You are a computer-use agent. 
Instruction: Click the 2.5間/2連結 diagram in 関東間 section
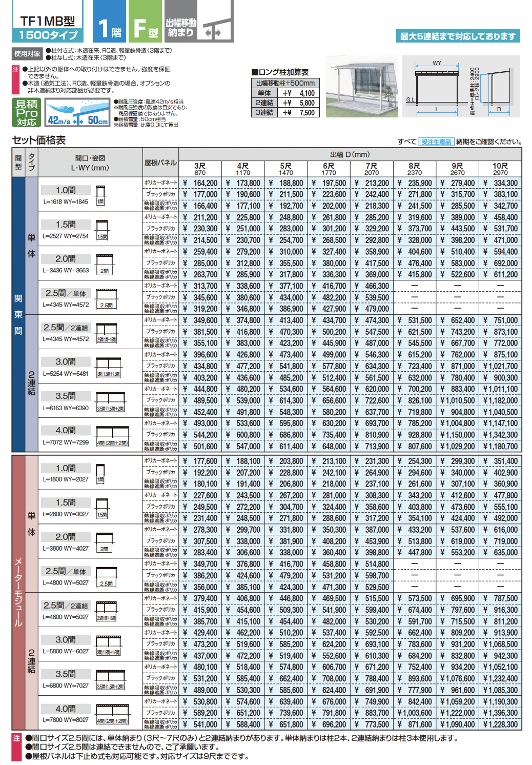(x=107, y=333)
